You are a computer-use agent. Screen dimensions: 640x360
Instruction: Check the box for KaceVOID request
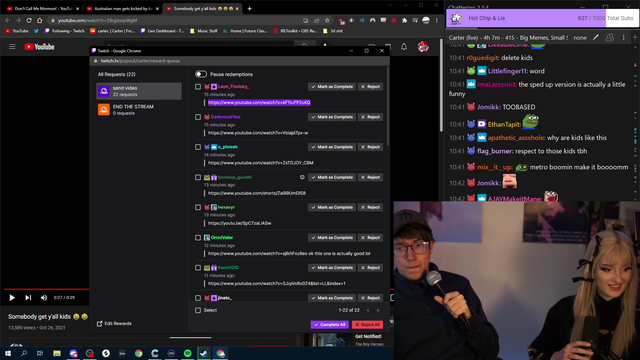(x=198, y=268)
